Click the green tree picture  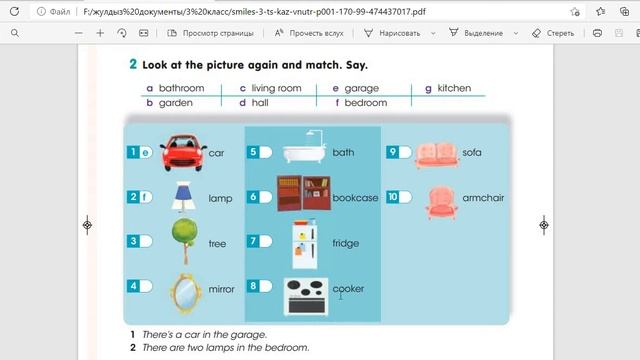tap(184, 241)
